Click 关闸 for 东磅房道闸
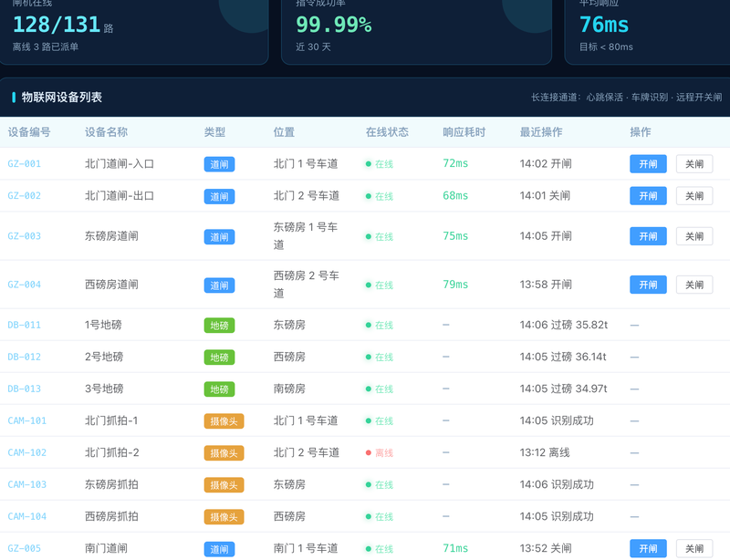 [694, 236]
